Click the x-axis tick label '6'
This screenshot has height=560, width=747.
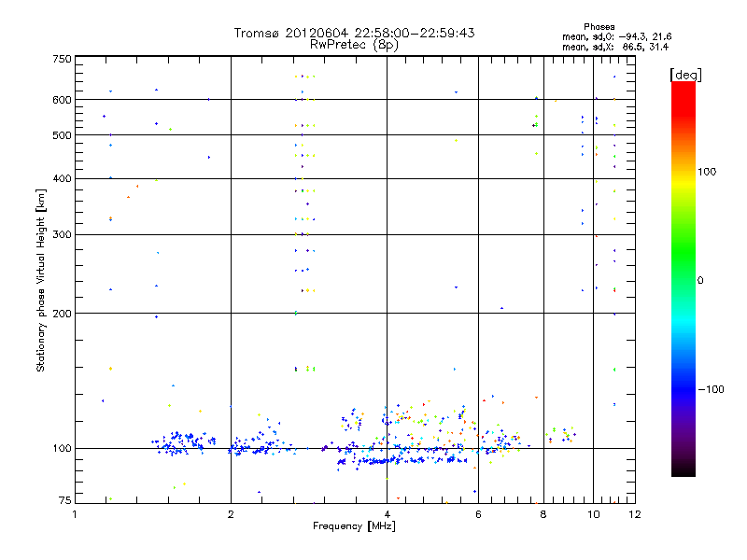tap(478, 514)
